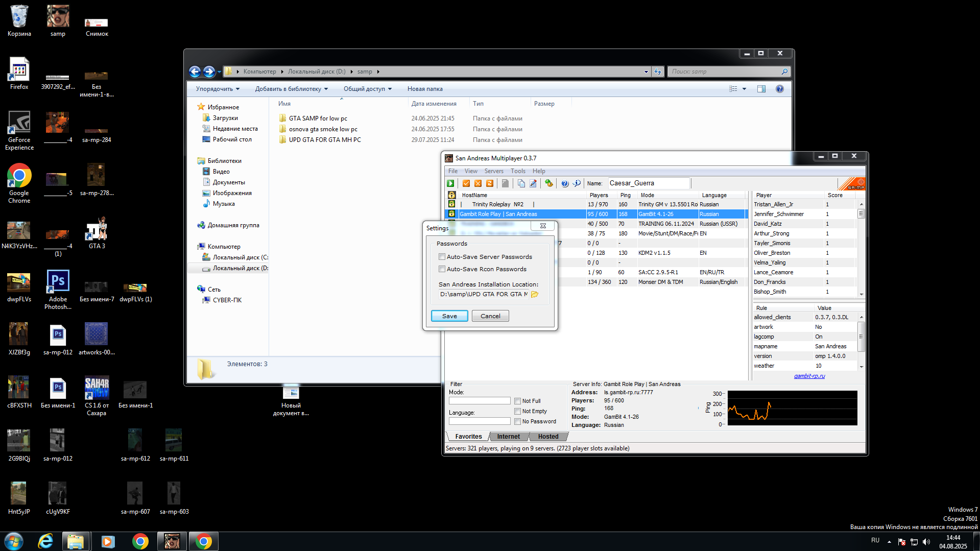Click the blue question mark Help icon
This screenshot has width=980, height=551.
pyautogui.click(x=565, y=183)
